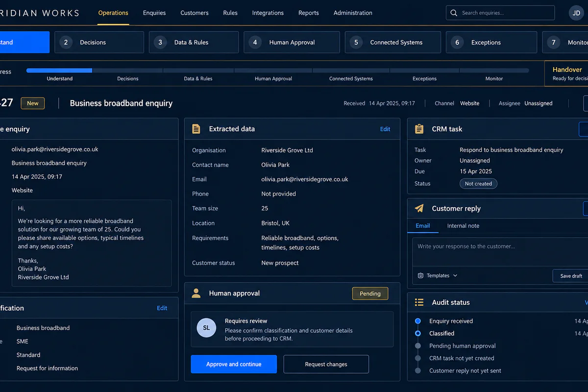Click the Due date 15 Apr 2025
Image resolution: width=588 pixels, height=392 pixels.
pos(475,171)
